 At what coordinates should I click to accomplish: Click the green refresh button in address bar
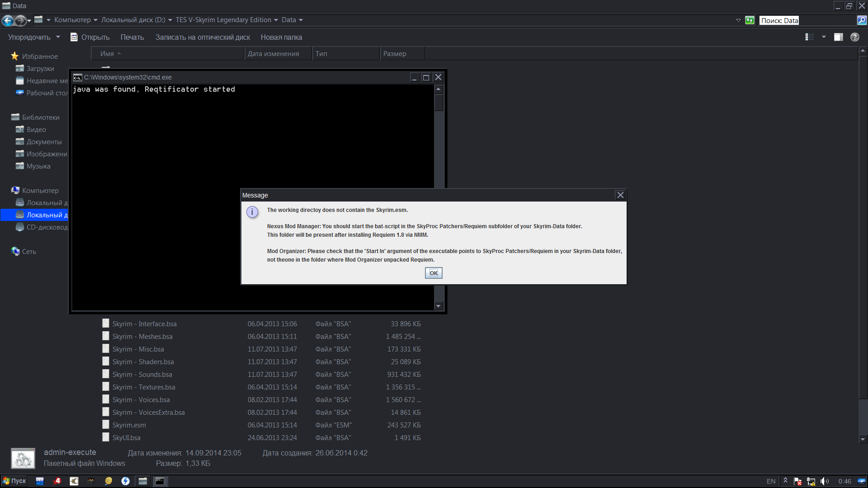(x=750, y=20)
